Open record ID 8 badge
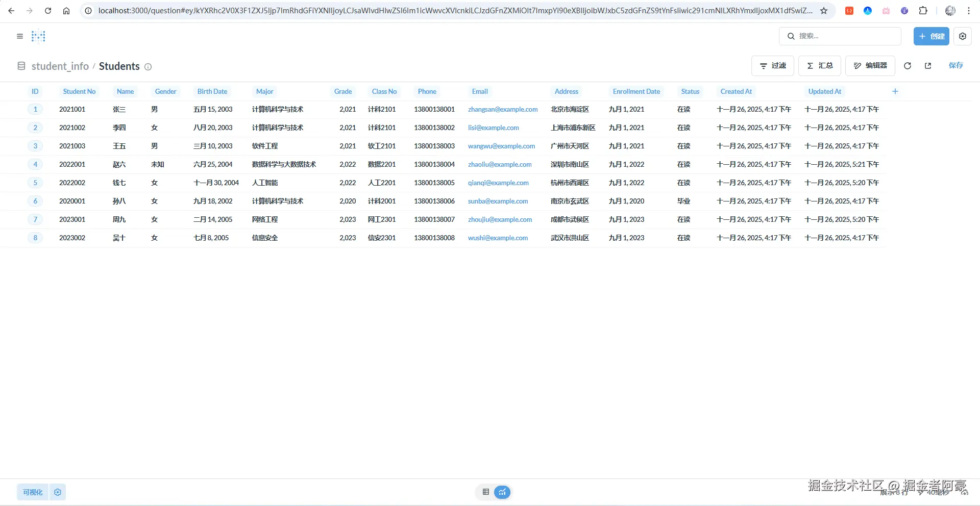 pyautogui.click(x=35, y=238)
